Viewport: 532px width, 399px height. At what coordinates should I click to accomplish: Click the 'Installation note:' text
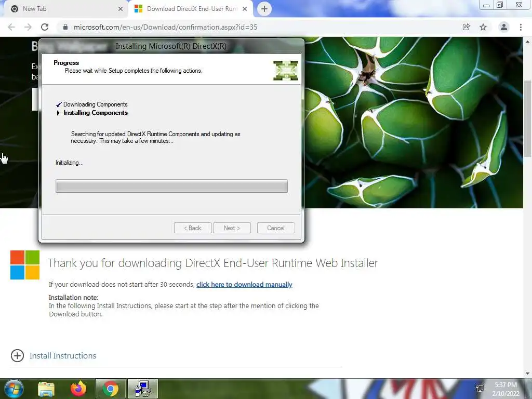click(73, 298)
